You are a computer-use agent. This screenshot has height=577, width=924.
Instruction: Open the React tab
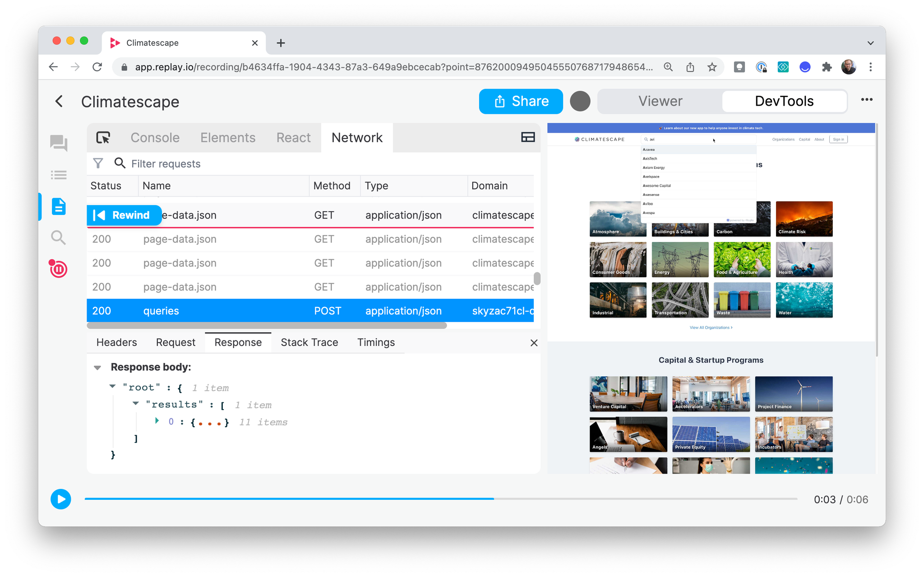coord(294,138)
